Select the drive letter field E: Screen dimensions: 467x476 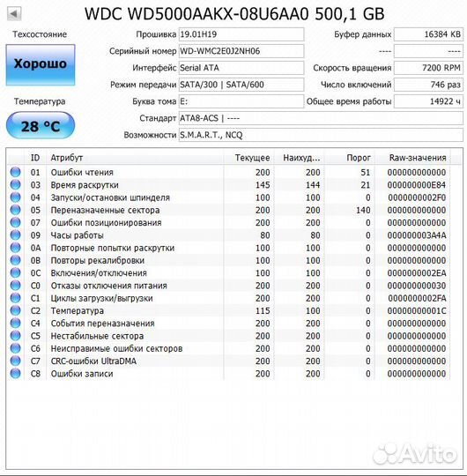click(241, 101)
